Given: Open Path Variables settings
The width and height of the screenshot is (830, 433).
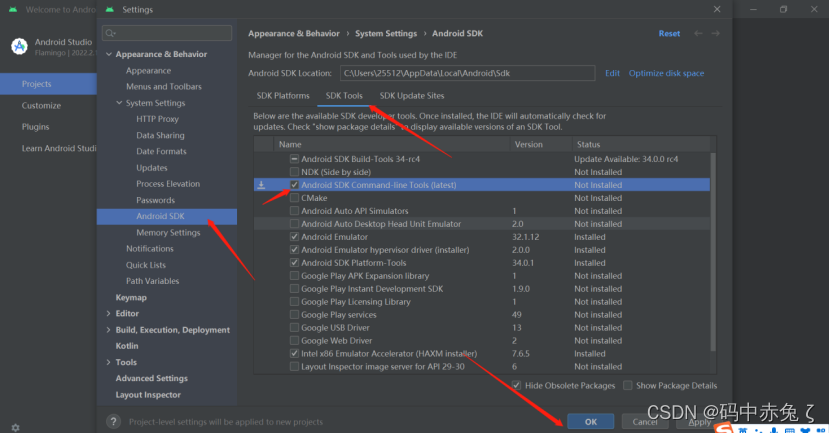Looking at the screenshot, I should click(x=152, y=281).
